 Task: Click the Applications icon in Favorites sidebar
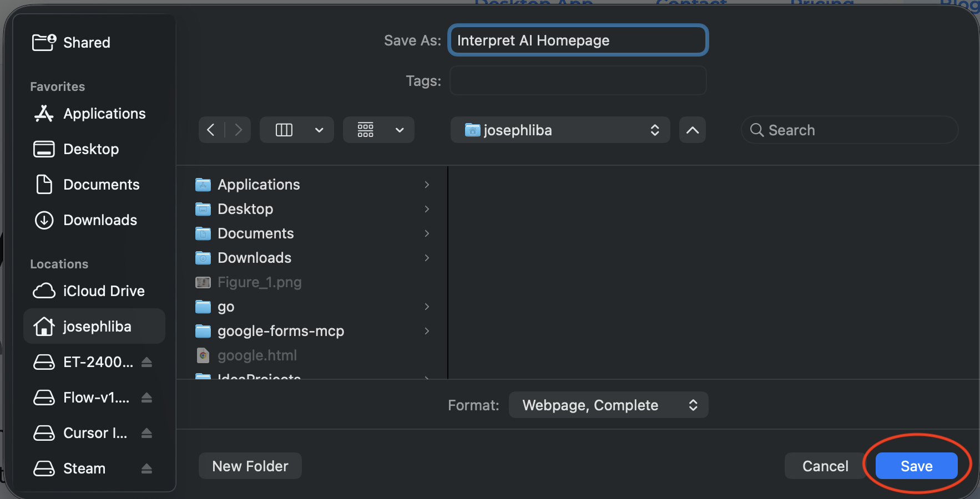pos(44,114)
